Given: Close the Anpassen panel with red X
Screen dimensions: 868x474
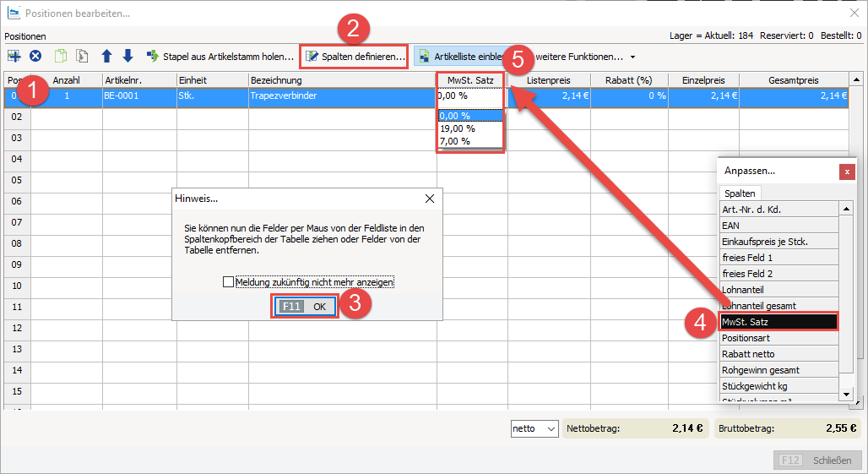Looking at the screenshot, I should point(846,172).
